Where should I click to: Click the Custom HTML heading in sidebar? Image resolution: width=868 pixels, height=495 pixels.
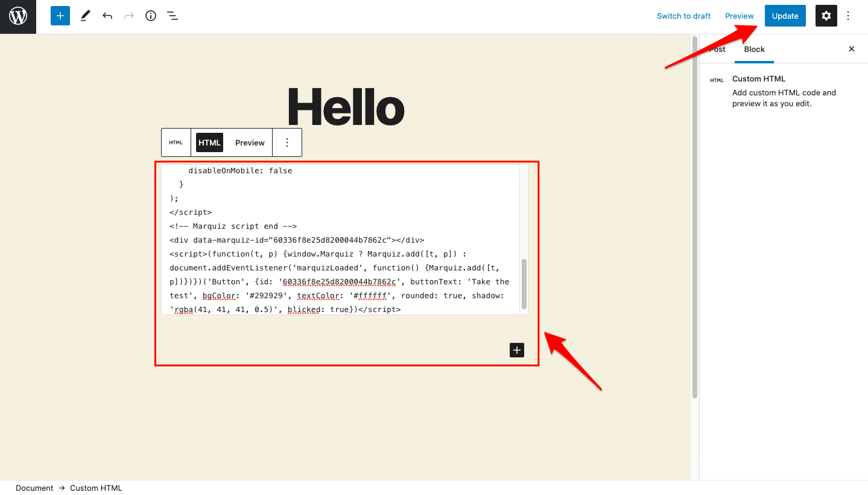(x=759, y=78)
